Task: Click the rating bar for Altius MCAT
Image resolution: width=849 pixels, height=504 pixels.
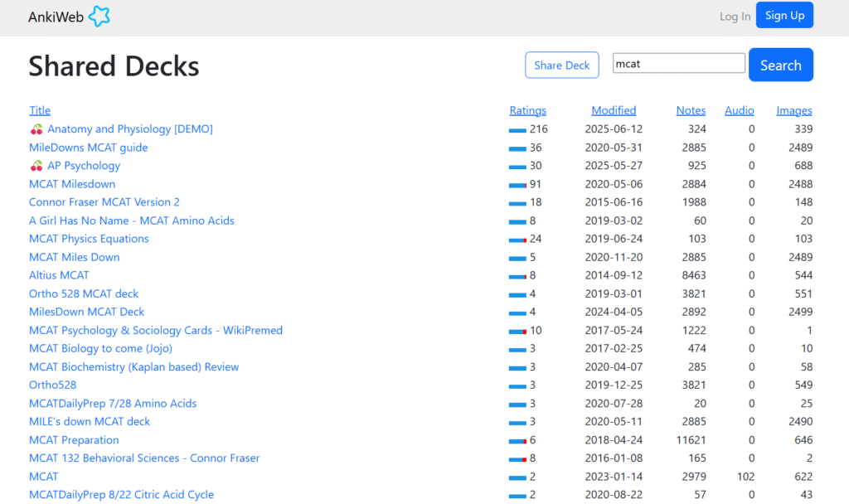Action: coord(517,277)
